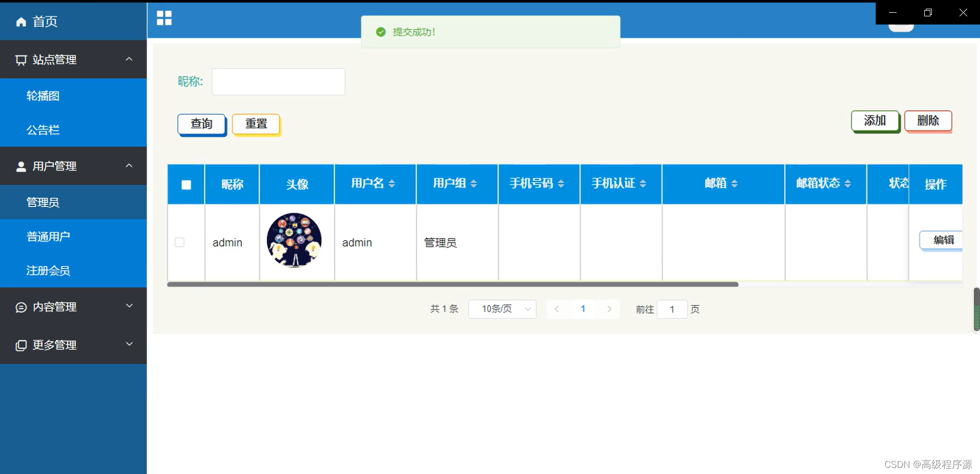Image resolution: width=980 pixels, height=474 pixels.
Task: Click the green success checkmark in the 提交成功 banner
Action: (x=380, y=32)
